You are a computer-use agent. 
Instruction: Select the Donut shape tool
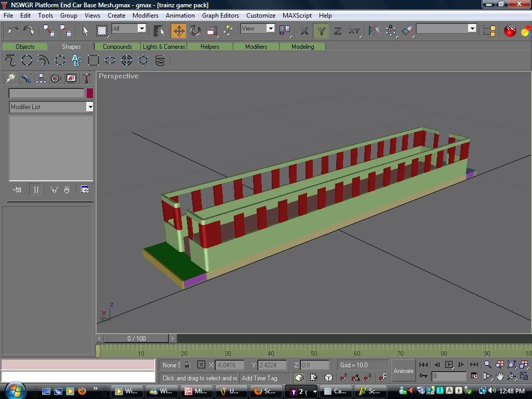[x=127, y=61]
